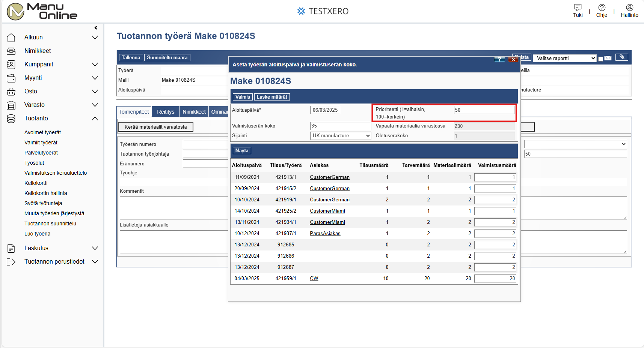Click the Tuotanto database icon

11,118
